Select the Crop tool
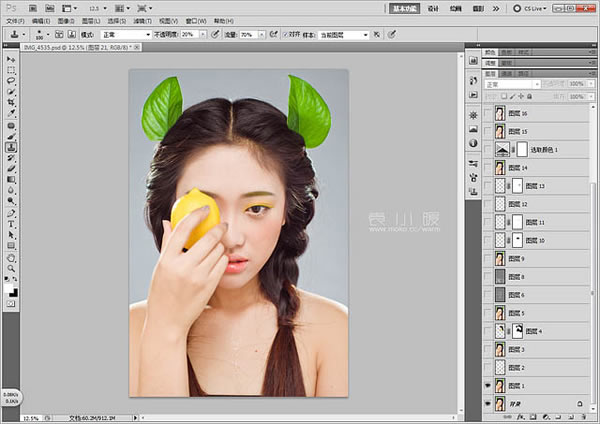The image size is (600, 424). [11, 103]
